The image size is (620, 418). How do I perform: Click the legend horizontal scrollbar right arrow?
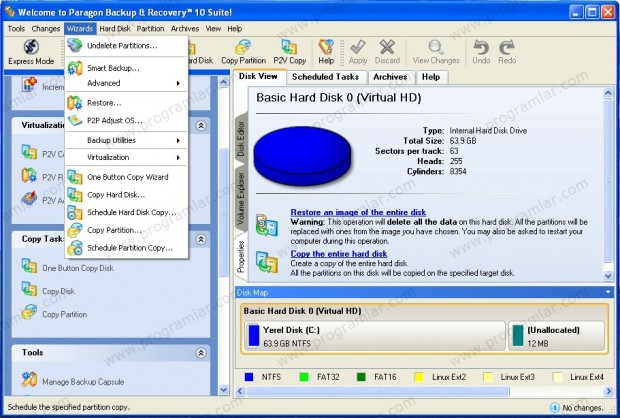[608, 392]
